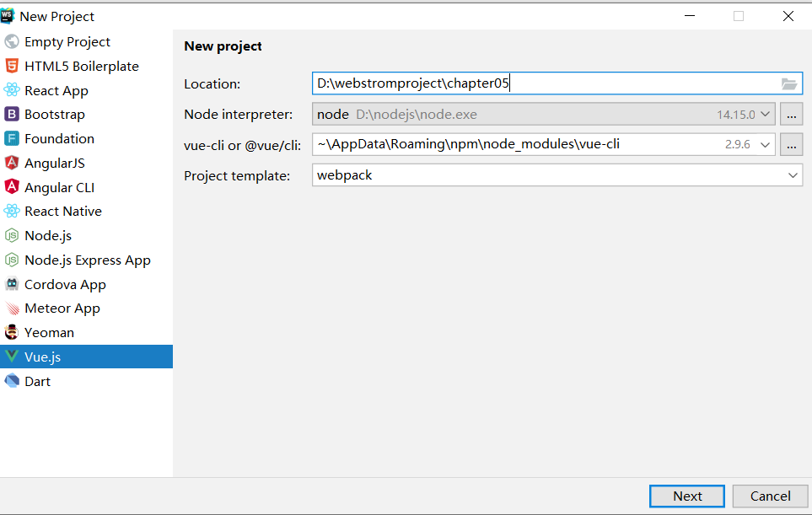
Task: Select the AngularJS shield icon
Action: [12, 164]
